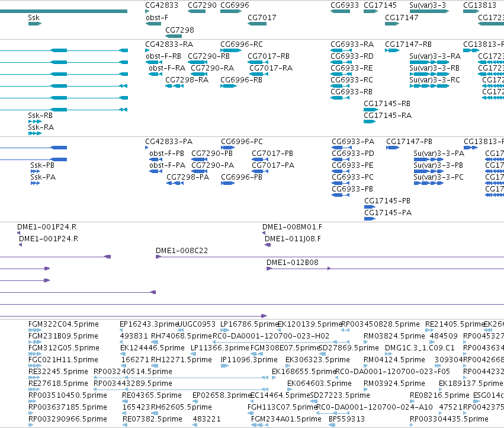This screenshot has width=504, height=428.
Task: Click protein Ssk-PB
Action: click(x=43, y=165)
